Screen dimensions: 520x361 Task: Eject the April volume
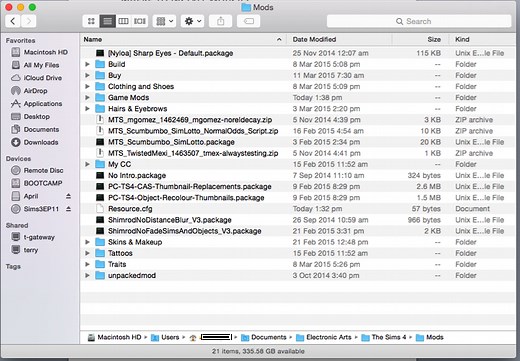point(68,196)
